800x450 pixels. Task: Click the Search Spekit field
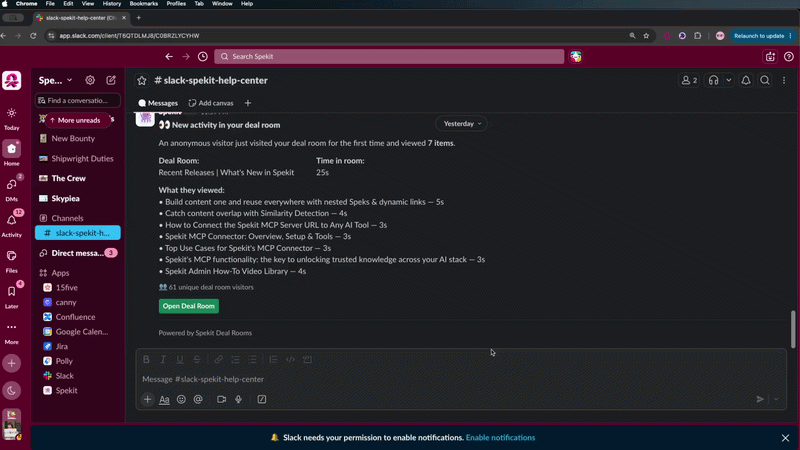pyautogui.click(x=389, y=57)
